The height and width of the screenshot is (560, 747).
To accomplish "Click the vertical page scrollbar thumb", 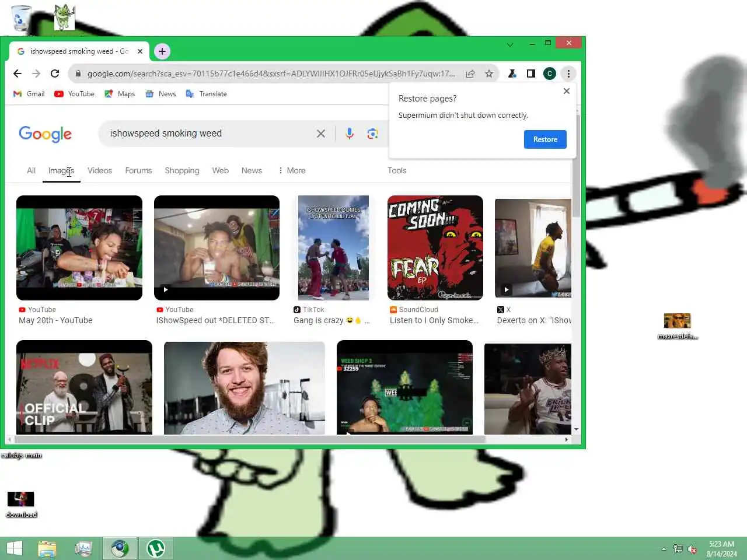I will coord(577,166).
